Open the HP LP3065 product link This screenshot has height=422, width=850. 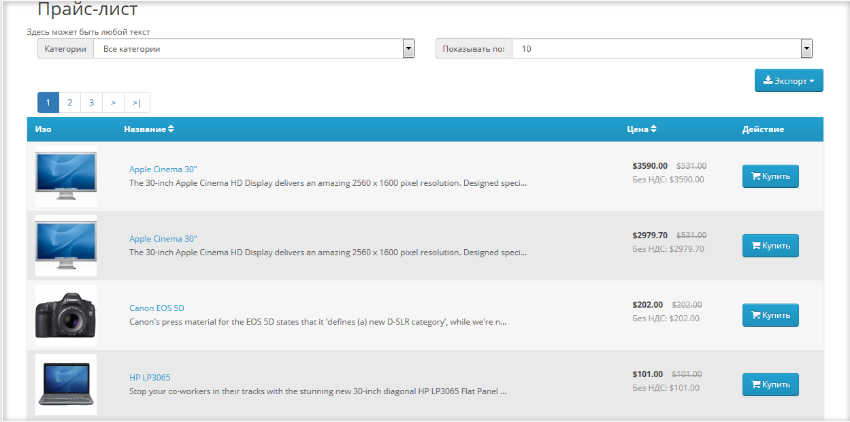[x=150, y=378]
